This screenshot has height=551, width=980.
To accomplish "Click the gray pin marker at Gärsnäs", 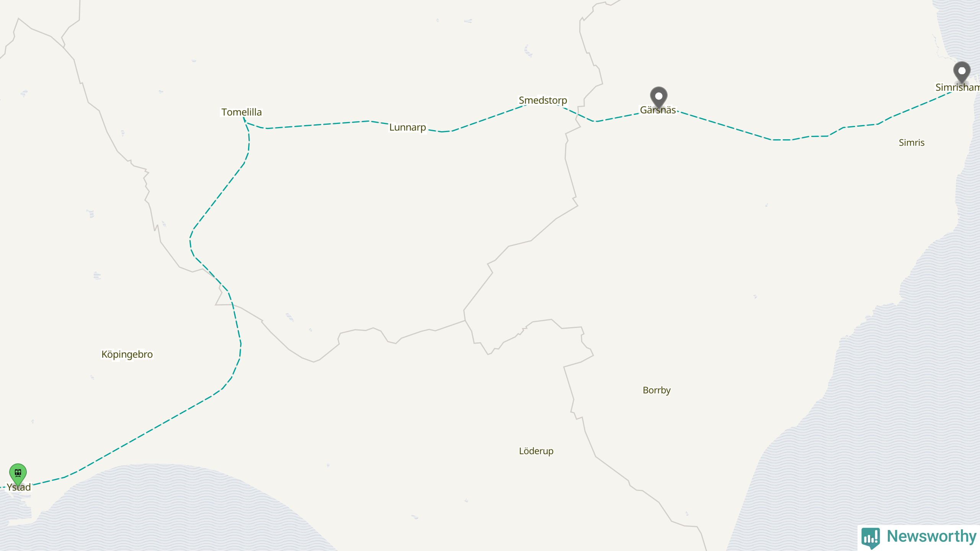I will coord(658,97).
